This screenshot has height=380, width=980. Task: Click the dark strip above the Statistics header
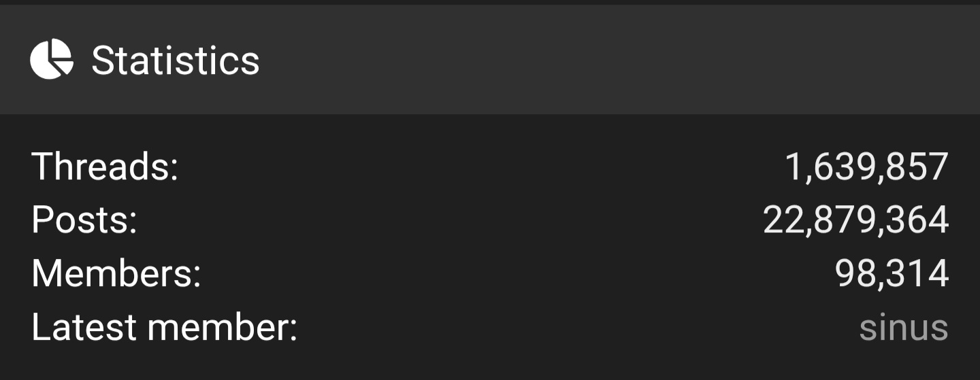pos(490,2)
